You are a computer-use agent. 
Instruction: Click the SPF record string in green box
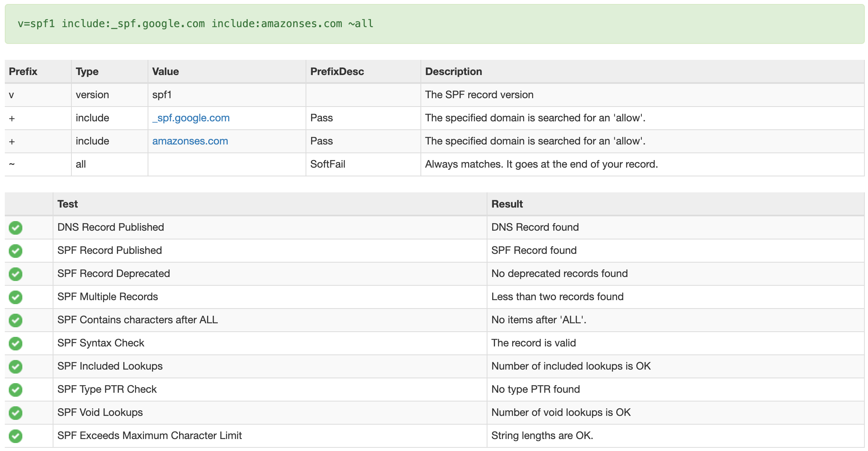[x=195, y=24]
